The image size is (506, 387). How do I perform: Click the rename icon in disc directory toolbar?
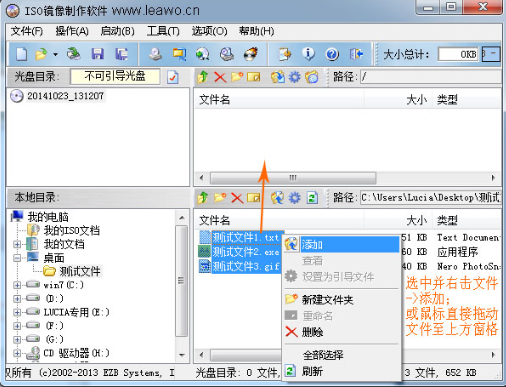tap(254, 77)
